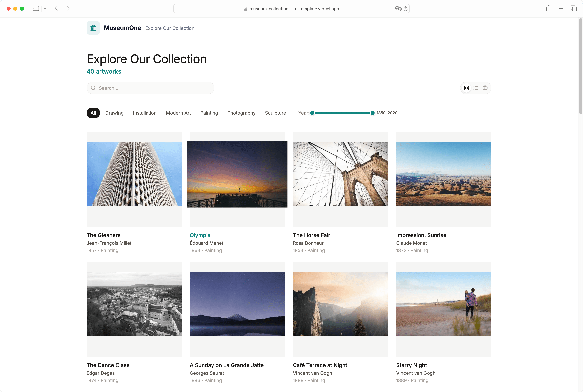Click the MuseumOne building logo
Screen dimensions: 583x392
pyautogui.click(x=93, y=28)
